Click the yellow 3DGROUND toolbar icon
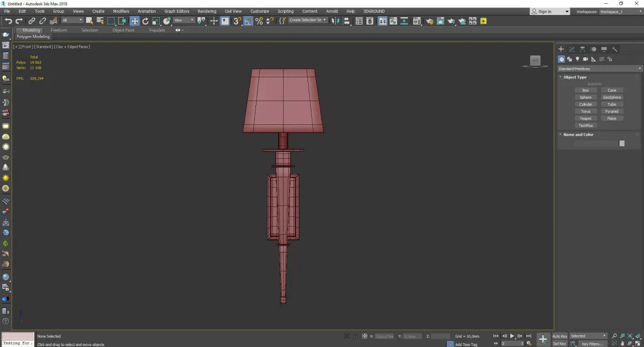 tap(483, 21)
